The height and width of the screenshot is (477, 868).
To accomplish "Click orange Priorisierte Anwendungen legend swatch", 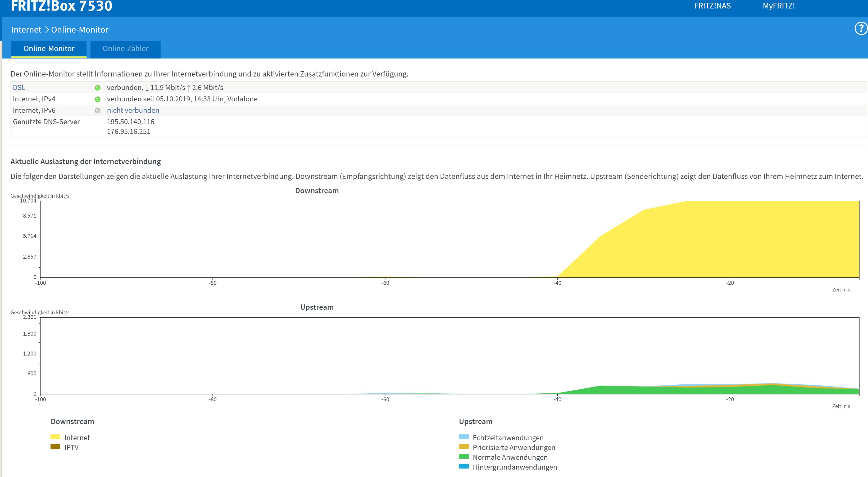I will [x=464, y=447].
